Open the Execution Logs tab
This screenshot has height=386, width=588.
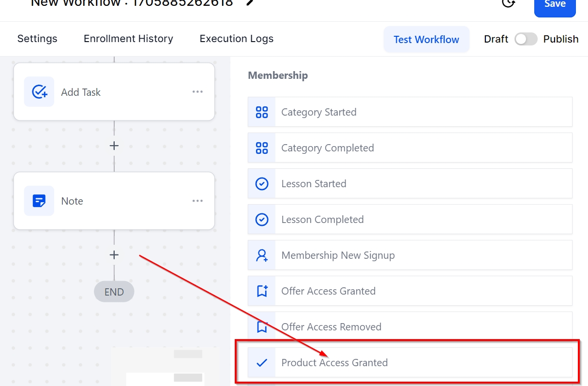tap(236, 39)
